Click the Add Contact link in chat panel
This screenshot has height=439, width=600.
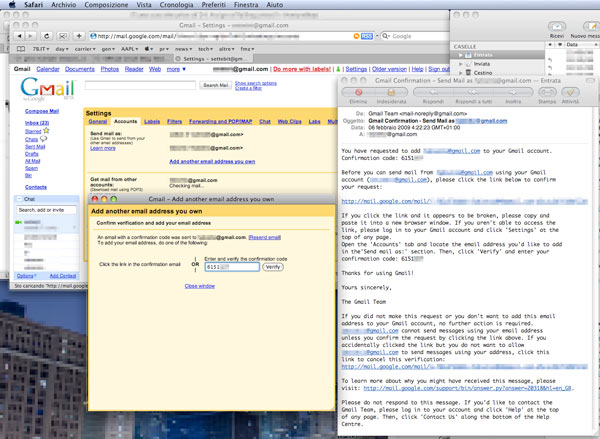[63, 276]
